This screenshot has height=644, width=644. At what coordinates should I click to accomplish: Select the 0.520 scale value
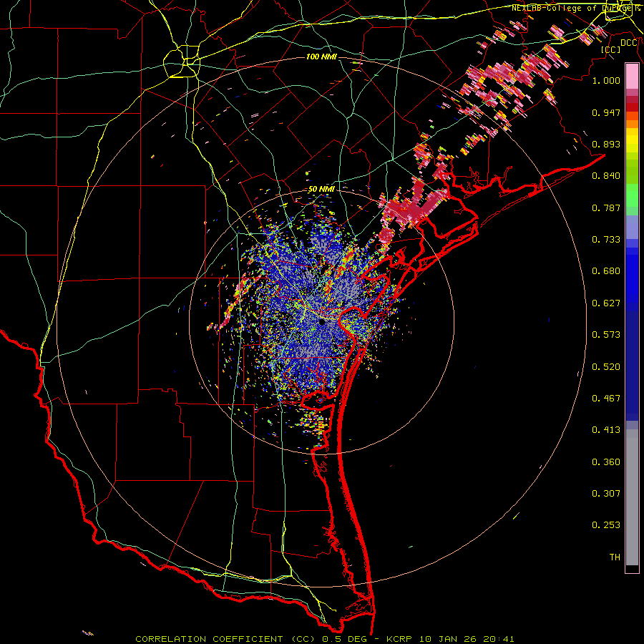[606, 367]
